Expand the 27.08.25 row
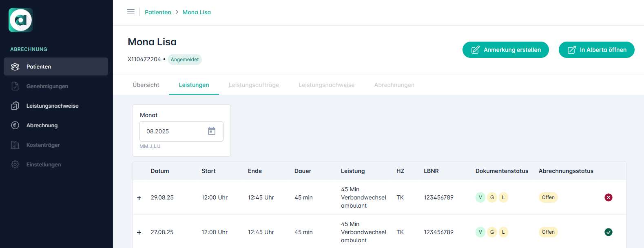The height and width of the screenshot is (248, 644). (139, 232)
